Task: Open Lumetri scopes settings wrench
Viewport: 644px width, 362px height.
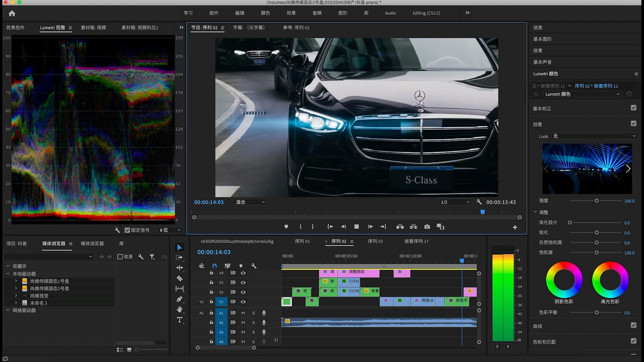Action: 117,230
